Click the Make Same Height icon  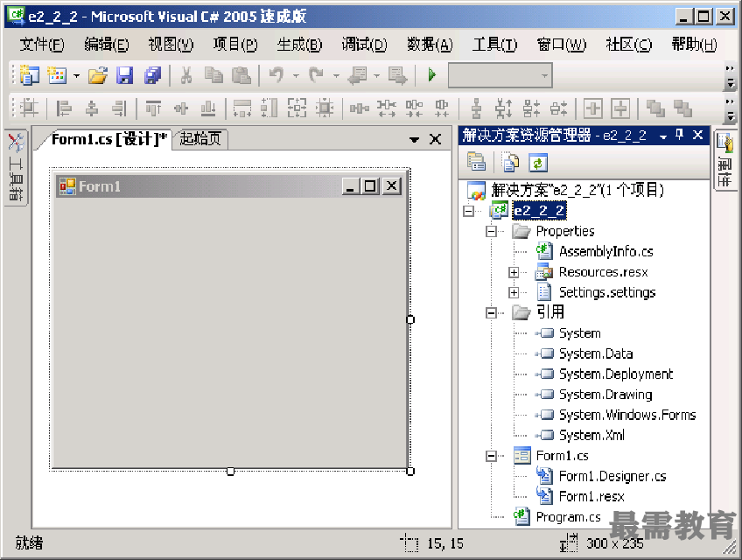269,108
